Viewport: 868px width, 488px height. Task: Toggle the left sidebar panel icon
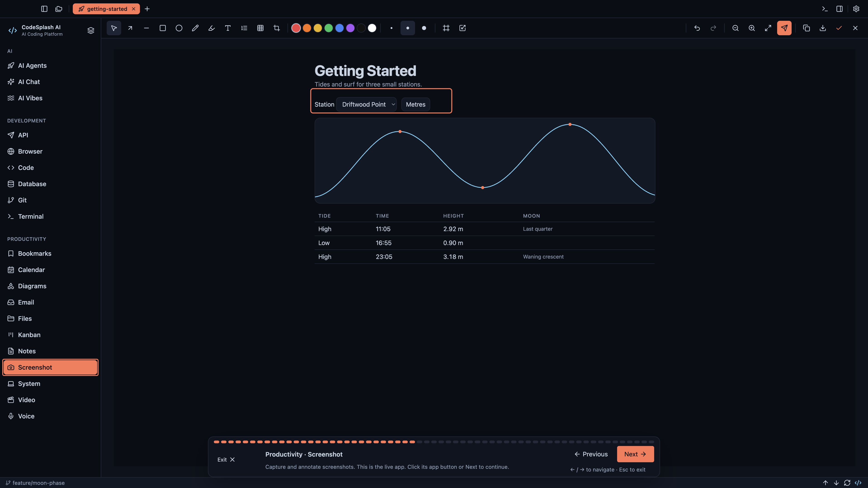(x=44, y=9)
